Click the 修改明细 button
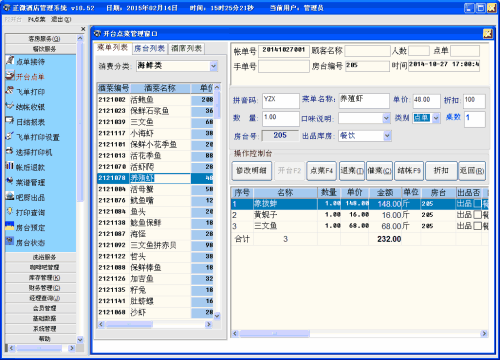 coord(252,171)
